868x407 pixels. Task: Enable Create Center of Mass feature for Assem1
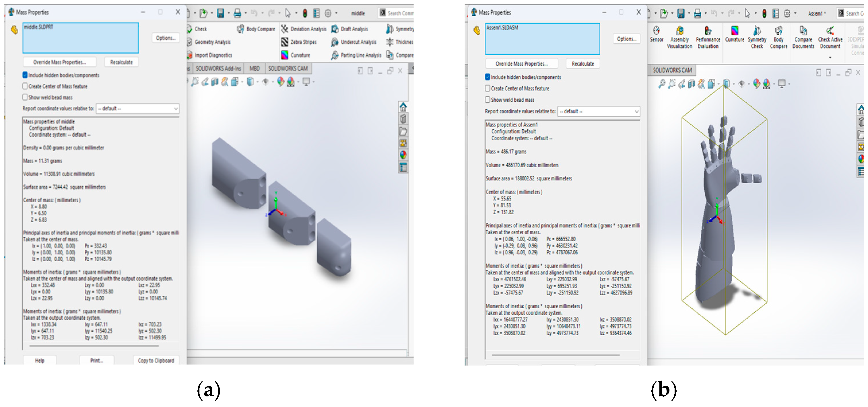pos(488,88)
